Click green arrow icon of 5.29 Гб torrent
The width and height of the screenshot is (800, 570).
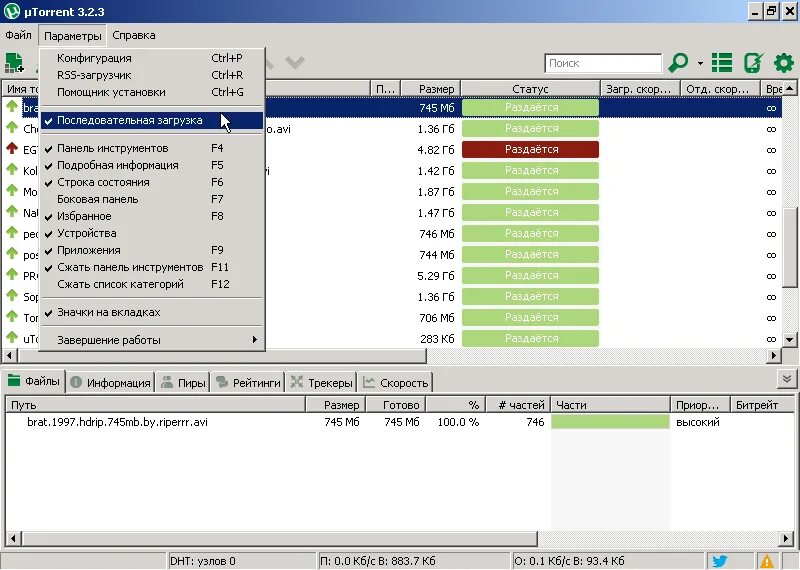click(x=12, y=274)
